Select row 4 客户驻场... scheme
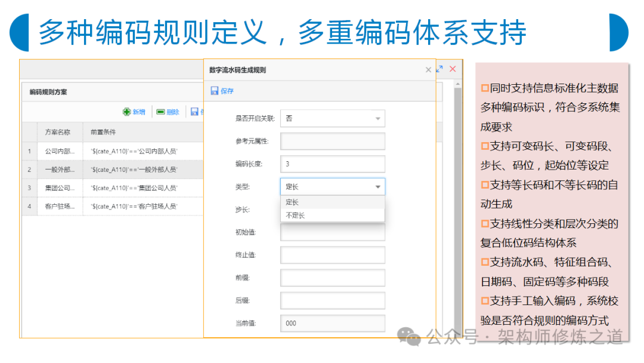This screenshot has width=644, height=363. (x=60, y=207)
